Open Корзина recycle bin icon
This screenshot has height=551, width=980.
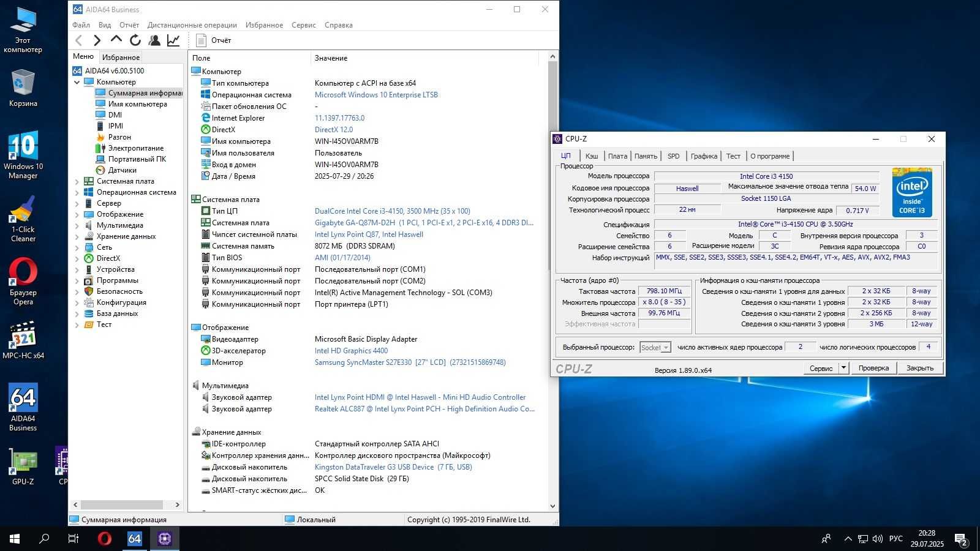[23, 88]
